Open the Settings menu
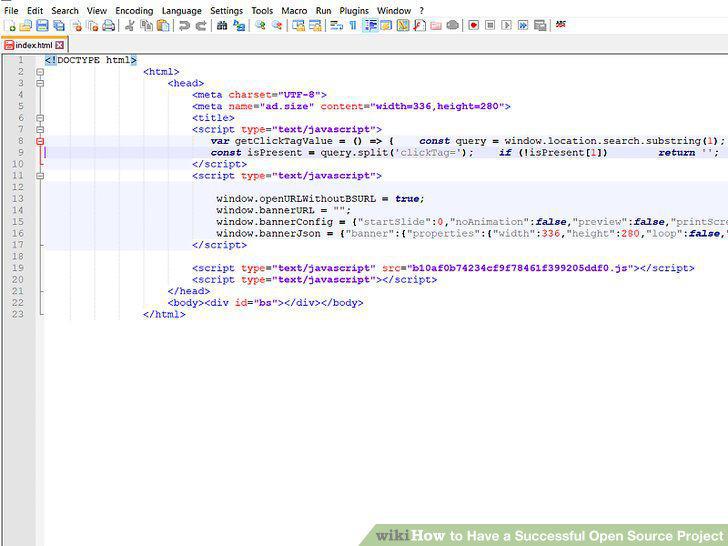This screenshot has width=728, height=546. [x=227, y=10]
